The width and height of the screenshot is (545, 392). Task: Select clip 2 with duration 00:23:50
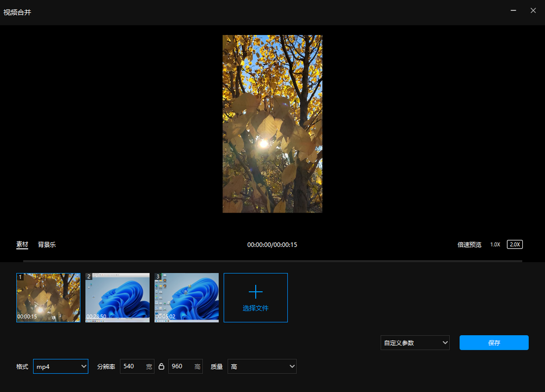pos(118,298)
